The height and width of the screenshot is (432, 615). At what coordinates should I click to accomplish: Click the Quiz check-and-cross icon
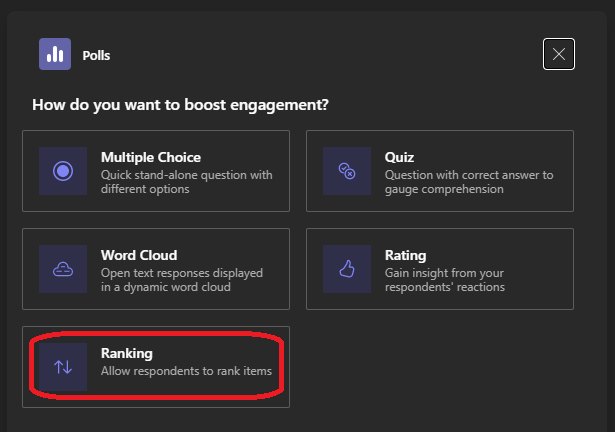click(347, 171)
